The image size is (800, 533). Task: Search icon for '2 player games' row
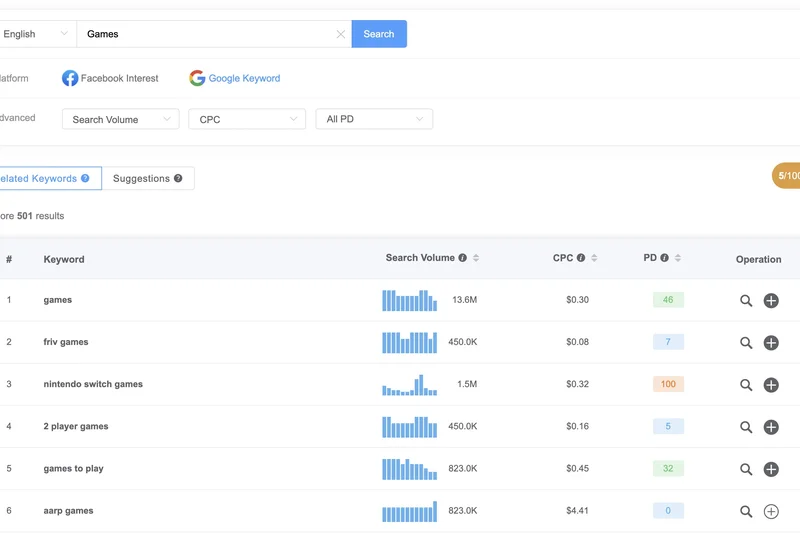746,427
